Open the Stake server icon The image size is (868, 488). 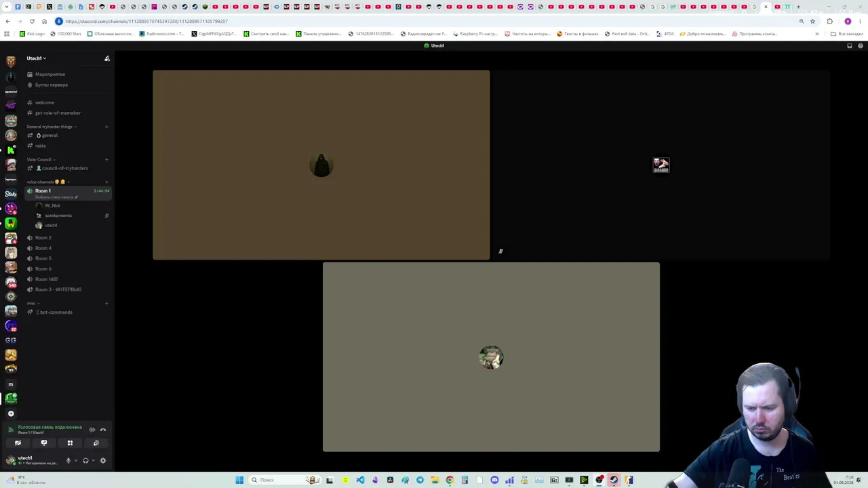tap(11, 194)
